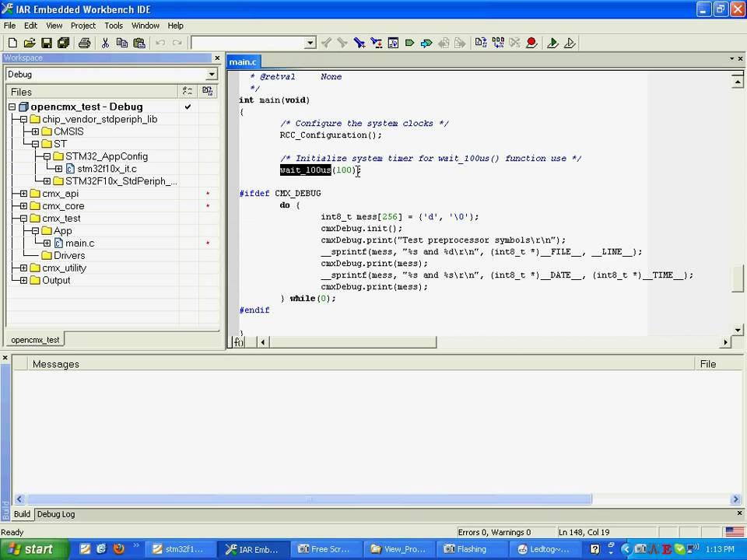Select the opencmx_test workspace tab
This screenshot has width=747, height=560.
click(35, 340)
